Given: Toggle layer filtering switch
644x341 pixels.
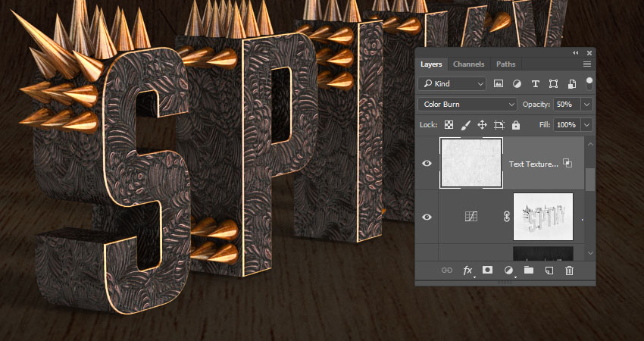Looking at the screenshot, I should (589, 83).
